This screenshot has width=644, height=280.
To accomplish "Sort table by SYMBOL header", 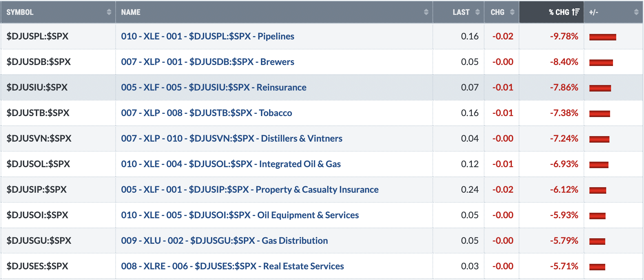I will tap(20, 12).
